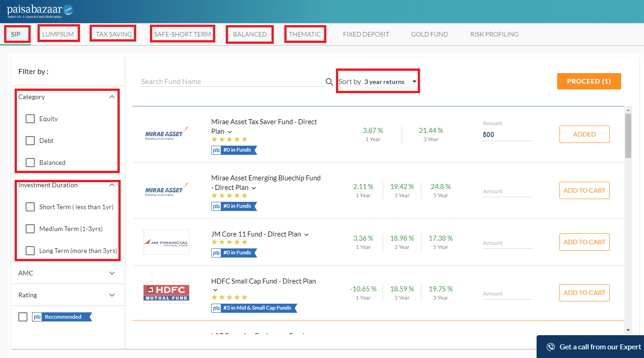Check Medium Term (1-3yrs) option
The height and width of the screenshot is (358, 644).
coord(30,229)
